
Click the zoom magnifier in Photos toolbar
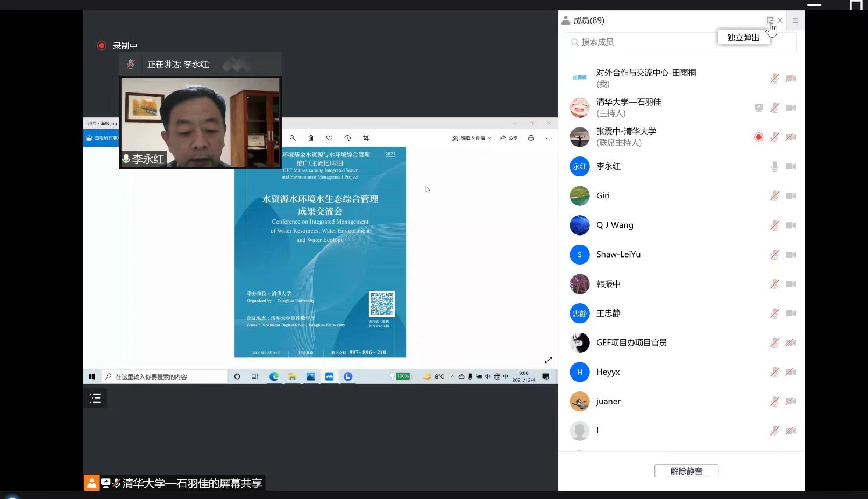293,138
